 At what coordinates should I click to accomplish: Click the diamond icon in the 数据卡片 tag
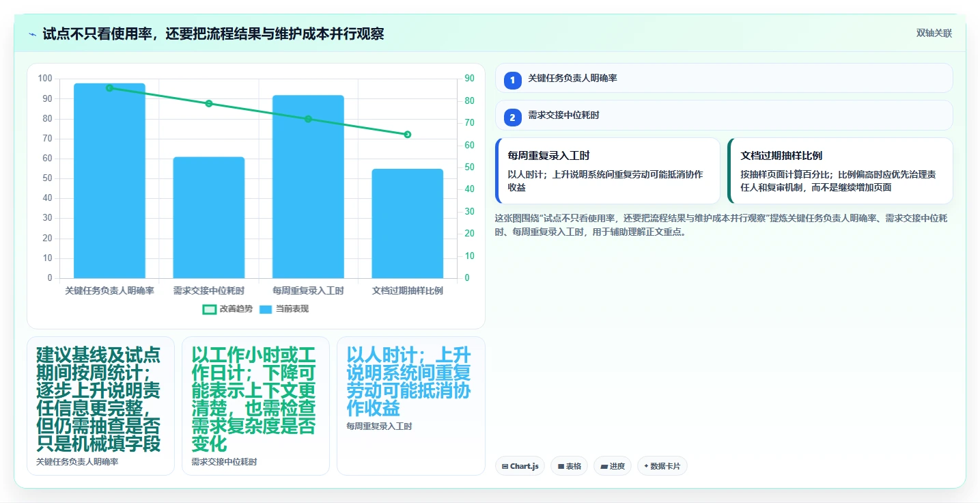pos(646,466)
